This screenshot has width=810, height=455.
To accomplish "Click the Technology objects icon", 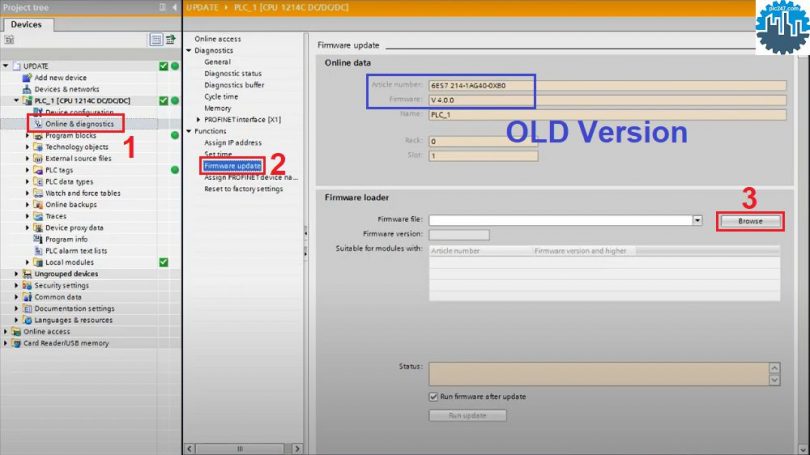I will pos(38,147).
